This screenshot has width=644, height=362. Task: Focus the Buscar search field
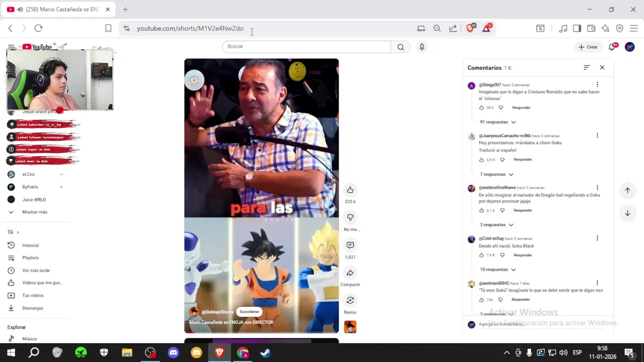[306, 47]
